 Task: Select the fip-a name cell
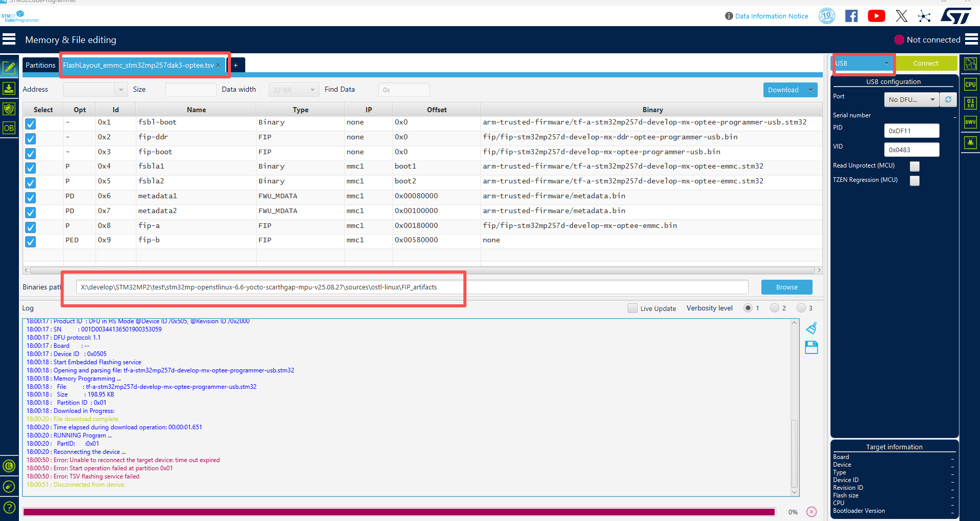click(196, 225)
